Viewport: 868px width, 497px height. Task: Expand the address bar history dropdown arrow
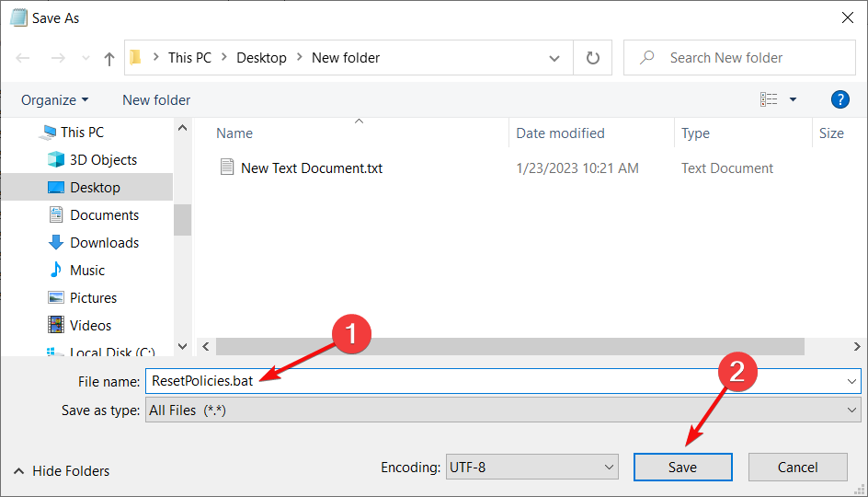tap(554, 58)
